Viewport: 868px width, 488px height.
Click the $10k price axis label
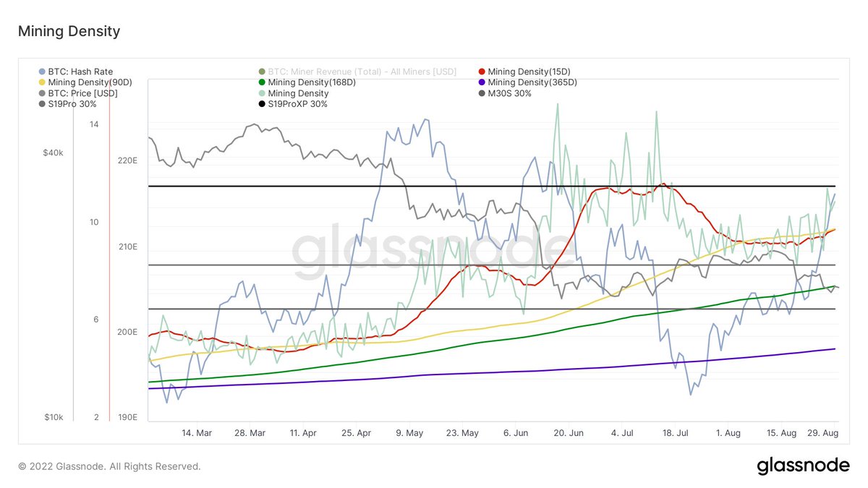(53, 417)
